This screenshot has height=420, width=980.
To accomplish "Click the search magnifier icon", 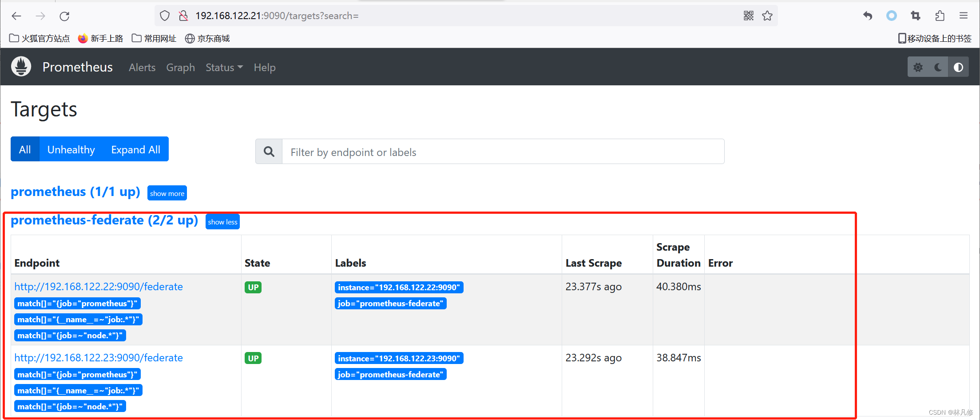I will click(269, 152).
